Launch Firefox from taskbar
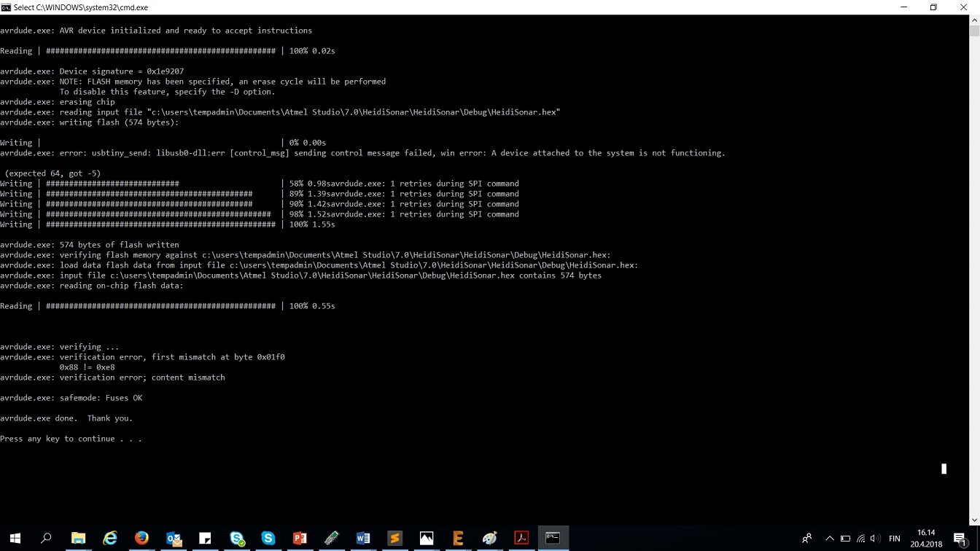 click(x=141, y=539)
